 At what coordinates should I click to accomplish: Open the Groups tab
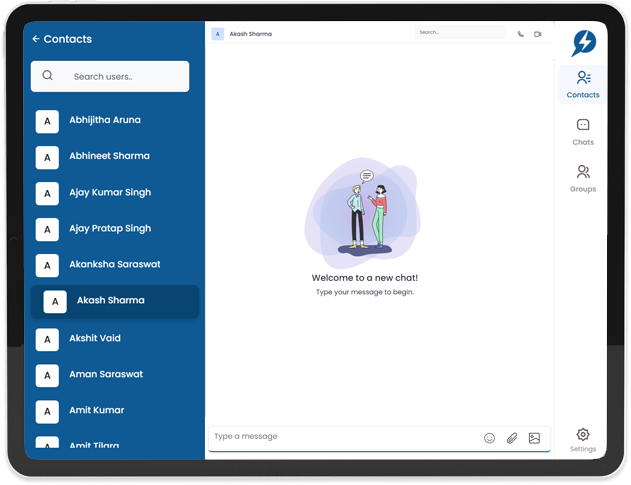[x=583, y=178]
